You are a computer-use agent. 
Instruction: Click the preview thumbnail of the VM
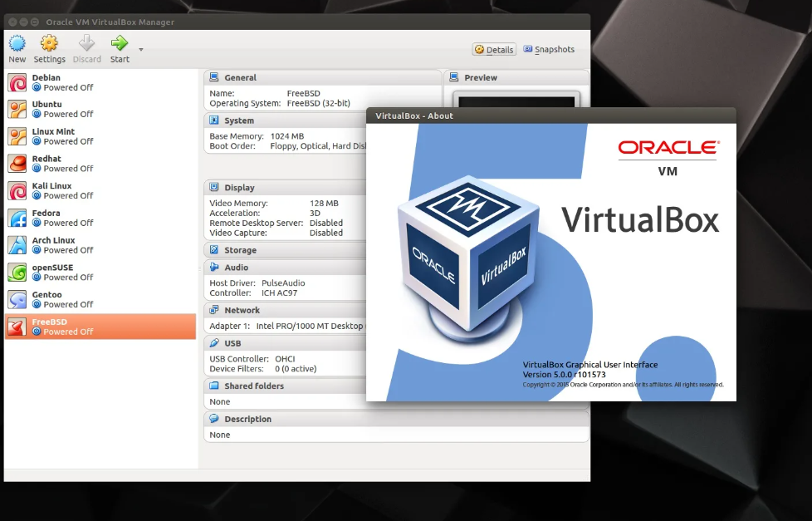pos(516,100)
